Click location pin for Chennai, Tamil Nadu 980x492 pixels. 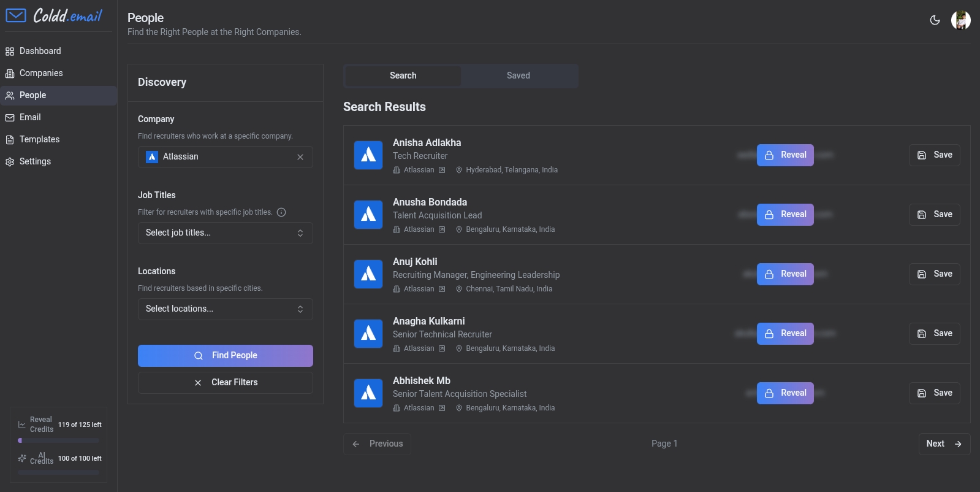459,289
